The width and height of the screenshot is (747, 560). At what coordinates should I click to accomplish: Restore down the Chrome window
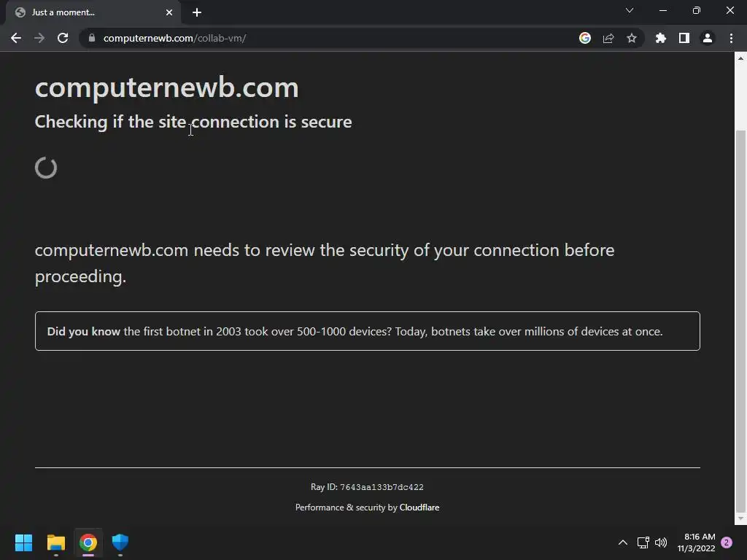tap(697, 10)
